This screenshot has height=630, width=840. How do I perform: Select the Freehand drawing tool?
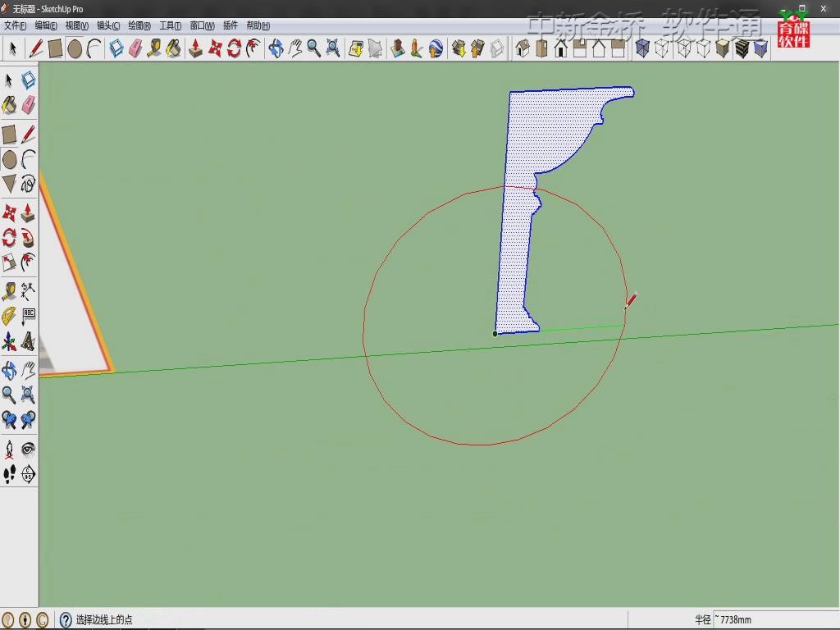click(x=29, y=183)
